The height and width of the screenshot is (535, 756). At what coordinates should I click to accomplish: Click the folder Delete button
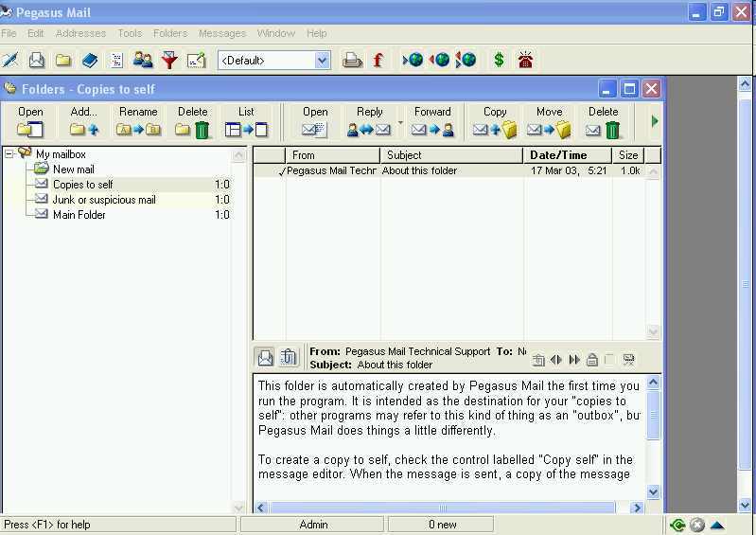192,121
